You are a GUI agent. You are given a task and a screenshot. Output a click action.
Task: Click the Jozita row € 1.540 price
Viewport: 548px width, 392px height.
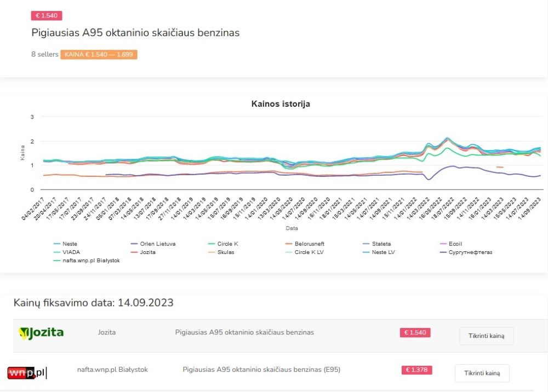(x=415, y=332)
